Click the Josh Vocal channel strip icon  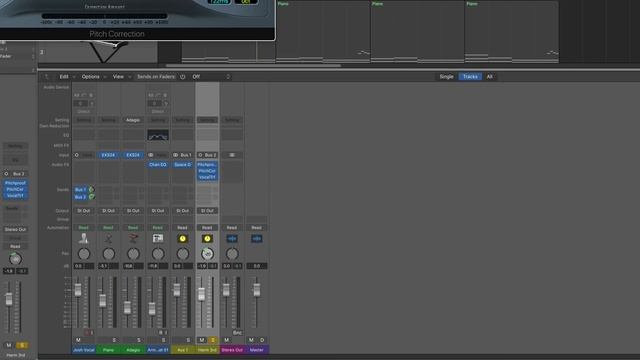pyautogui.click(x=84, y=238)
